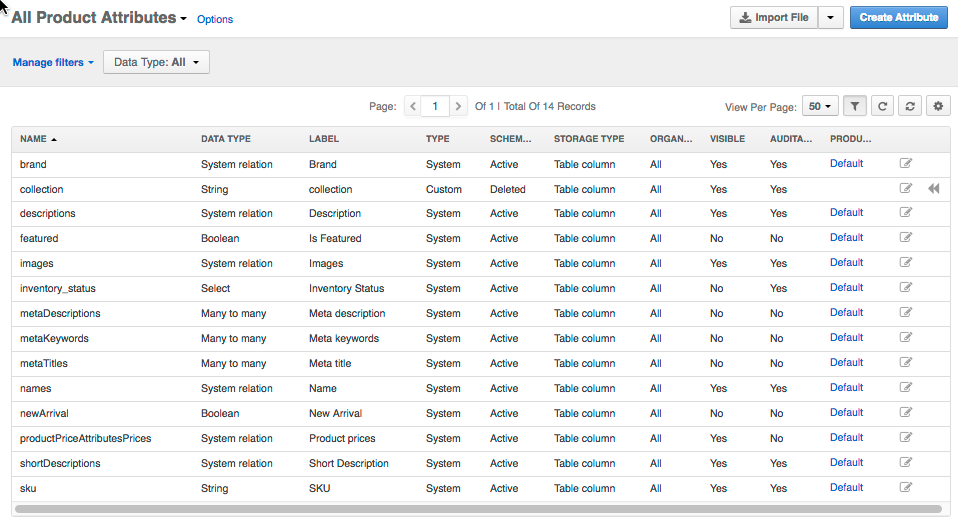Screen dimensions: 958x522
Task: Edit the metaKeywords attribute row
Action: click(905, 338)
